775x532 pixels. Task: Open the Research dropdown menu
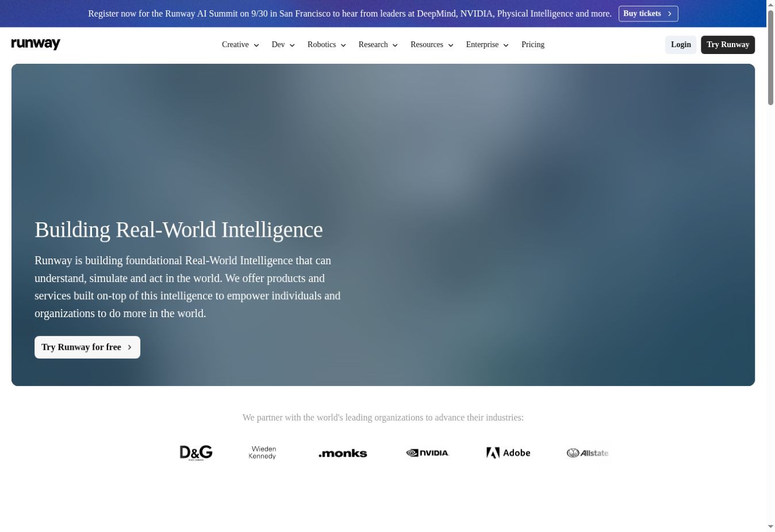[378, 45]
